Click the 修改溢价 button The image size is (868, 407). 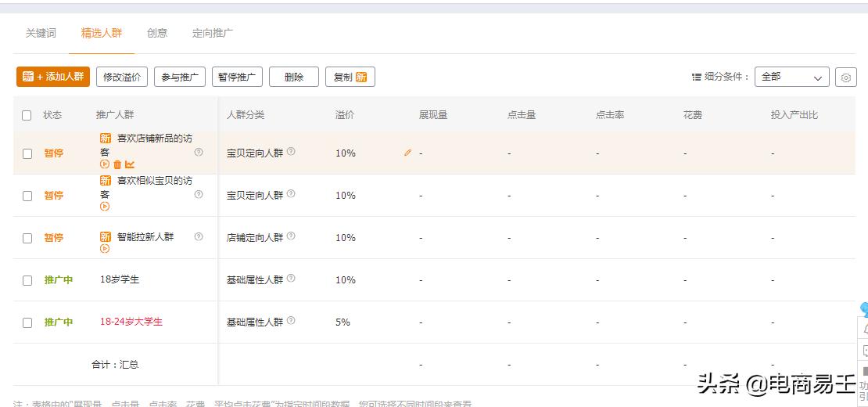pos(122,77)
